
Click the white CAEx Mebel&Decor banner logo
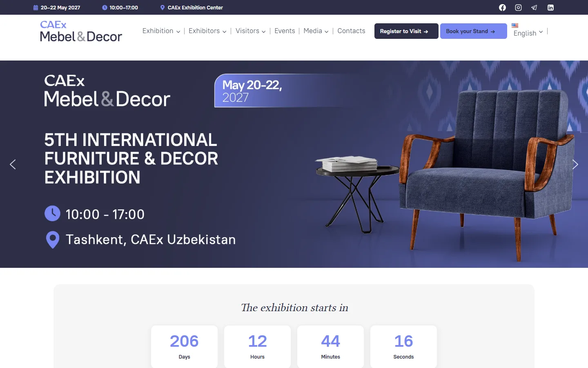[x=107, y=91]
